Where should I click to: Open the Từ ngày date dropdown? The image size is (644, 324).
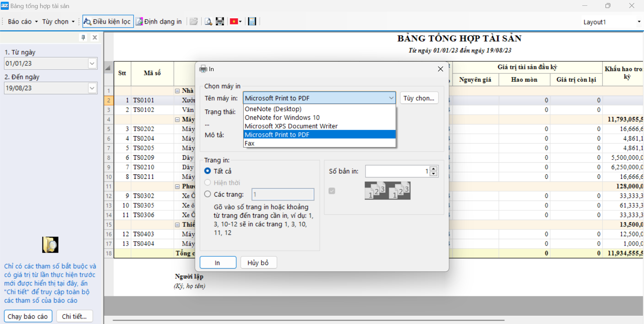click(92, 63)
